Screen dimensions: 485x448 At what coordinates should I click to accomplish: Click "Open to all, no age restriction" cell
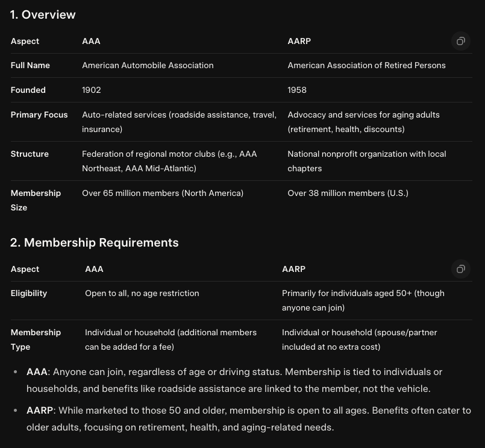point(142,293)
